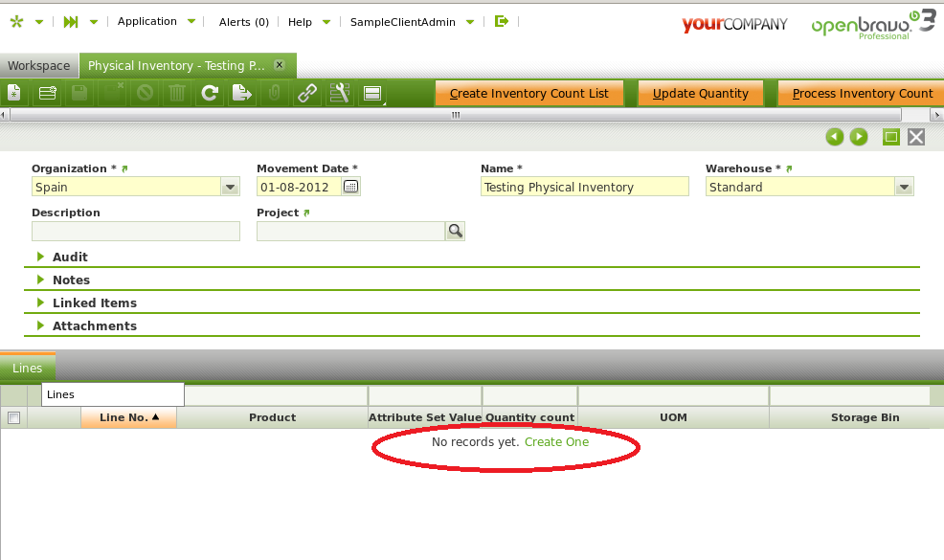Expand the Linked Items section
The height and width of the screenshot is (560, 944).
coord(41,302)
